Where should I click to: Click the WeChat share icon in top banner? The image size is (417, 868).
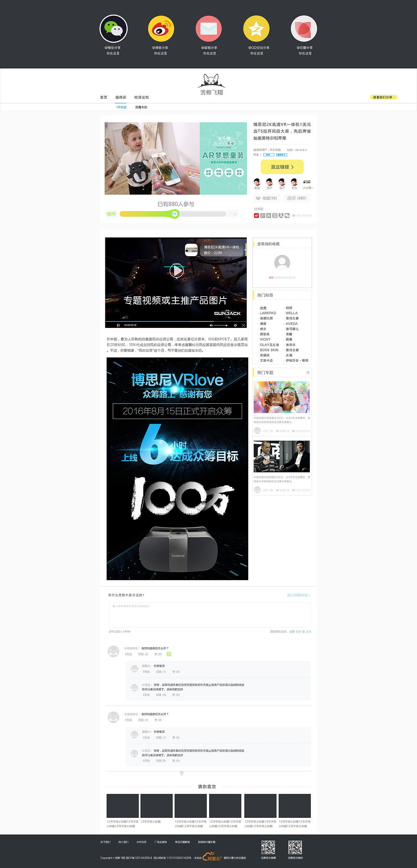click(113, 29)
